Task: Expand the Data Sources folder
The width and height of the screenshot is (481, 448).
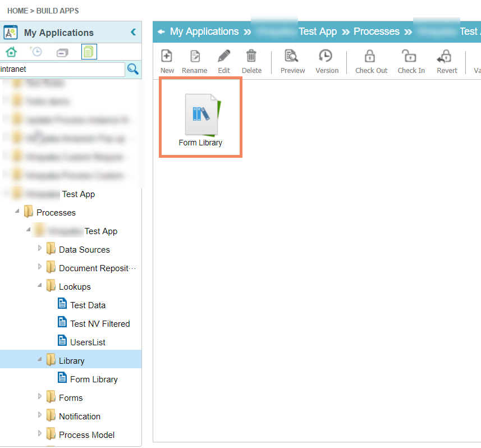Action: [40, 249]
